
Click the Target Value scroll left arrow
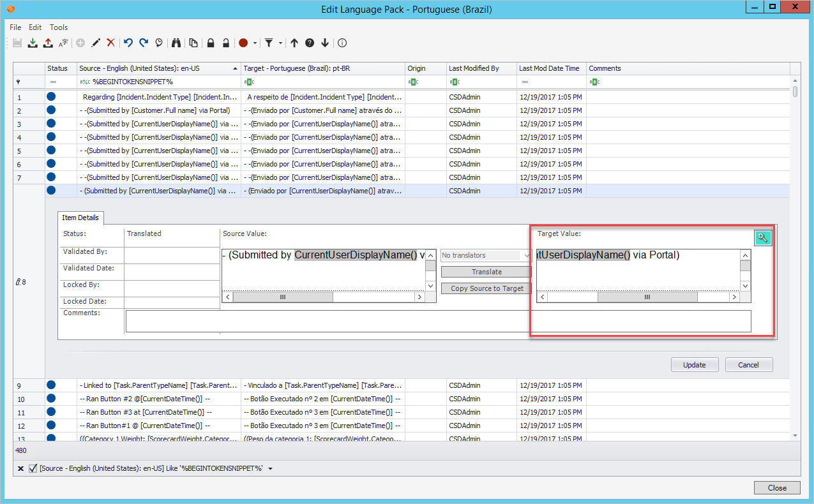[x=543, y=297]
